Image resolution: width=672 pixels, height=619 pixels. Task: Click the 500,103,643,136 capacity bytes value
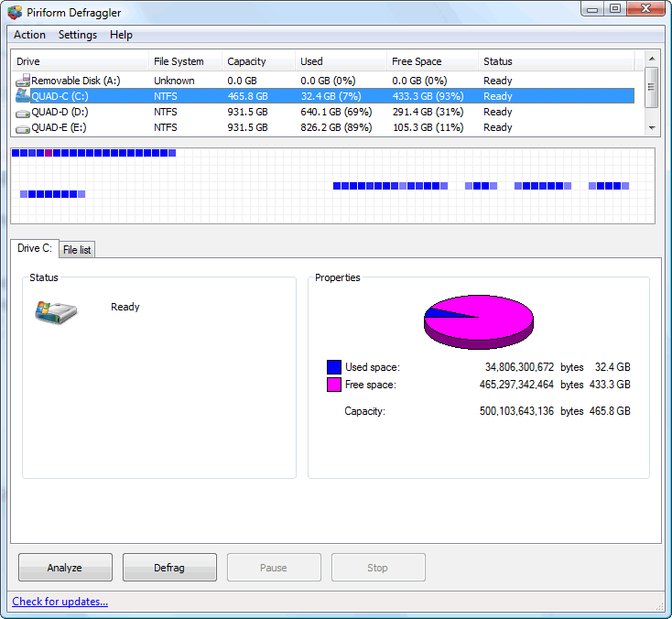pos(516,411)
